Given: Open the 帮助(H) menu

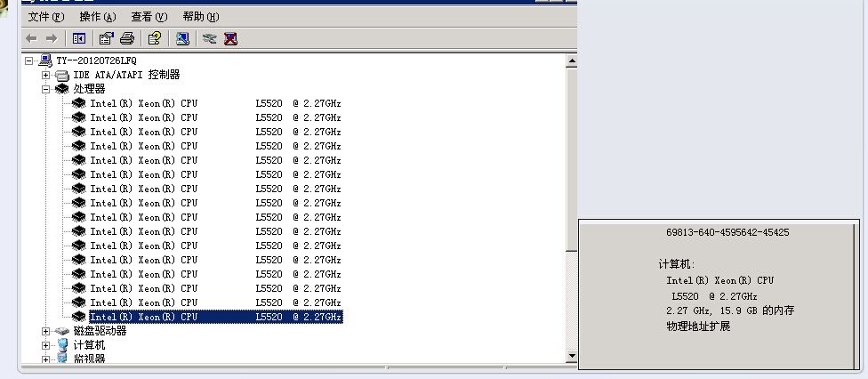Looking at the screenshot, I should [x=200, y=17].
